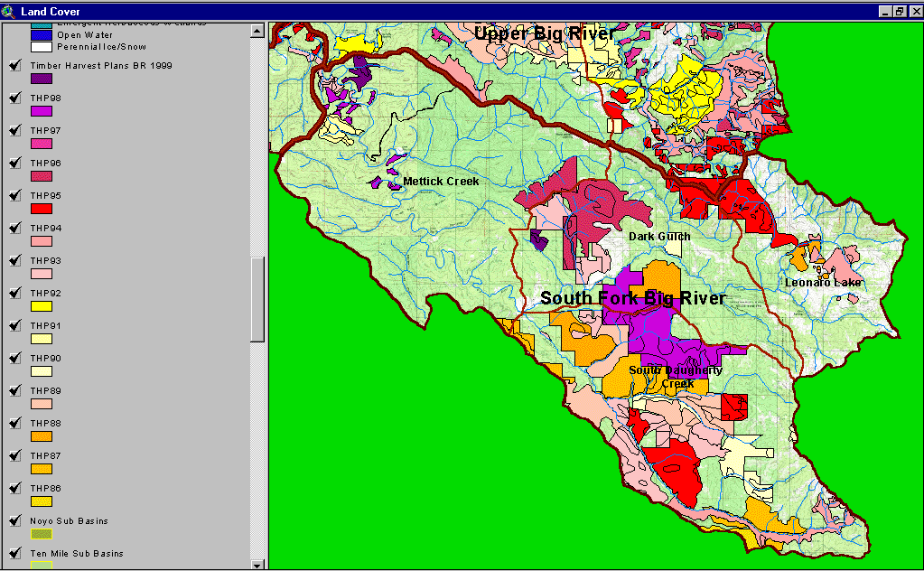This screenshot has width=924, height=571.
Task: Hide the Noyo Sub Basins layer checkbox
Action: (15, 520)
